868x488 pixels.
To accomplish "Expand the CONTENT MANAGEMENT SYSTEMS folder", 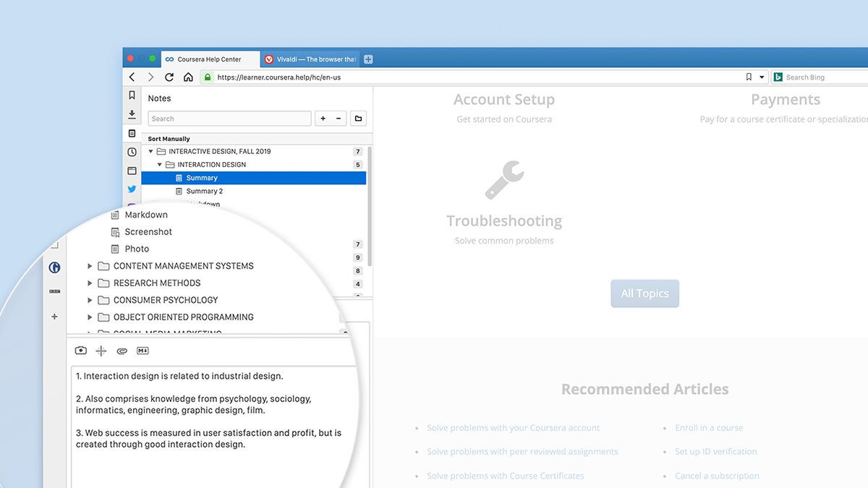I will (x=90, y=266).
